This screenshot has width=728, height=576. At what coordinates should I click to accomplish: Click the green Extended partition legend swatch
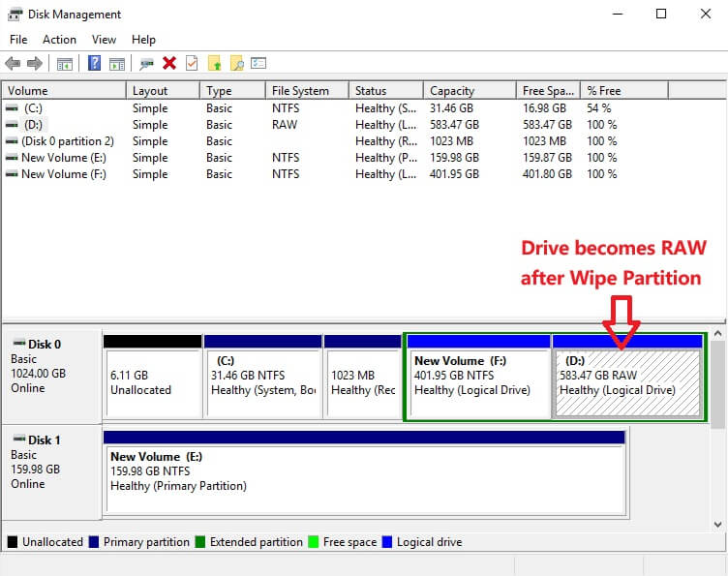(x=200, y=542)
